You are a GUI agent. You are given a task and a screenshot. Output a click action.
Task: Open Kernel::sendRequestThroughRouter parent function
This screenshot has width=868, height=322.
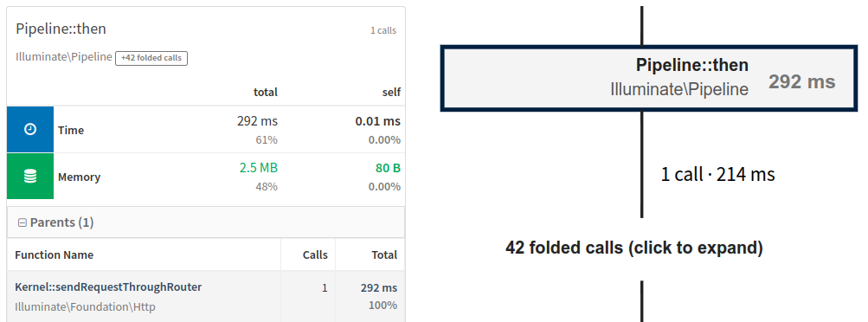click(x=108, y=287)
